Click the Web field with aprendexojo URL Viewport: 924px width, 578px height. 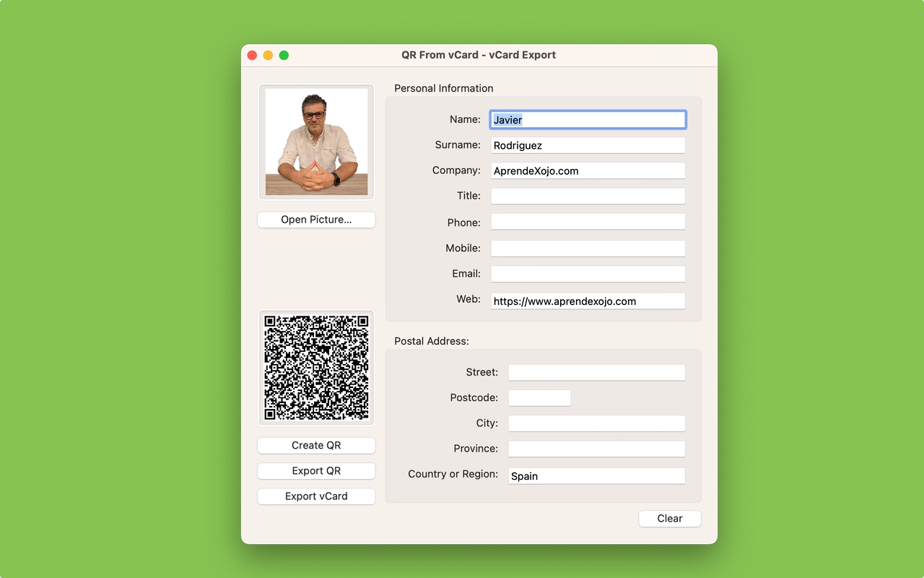(x=588, y=301)
